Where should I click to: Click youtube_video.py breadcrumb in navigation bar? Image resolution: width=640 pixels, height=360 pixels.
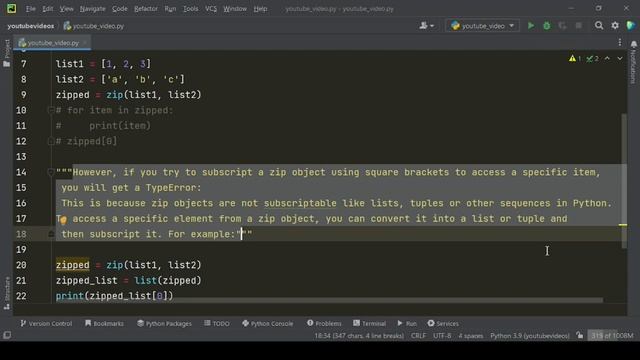94,26
